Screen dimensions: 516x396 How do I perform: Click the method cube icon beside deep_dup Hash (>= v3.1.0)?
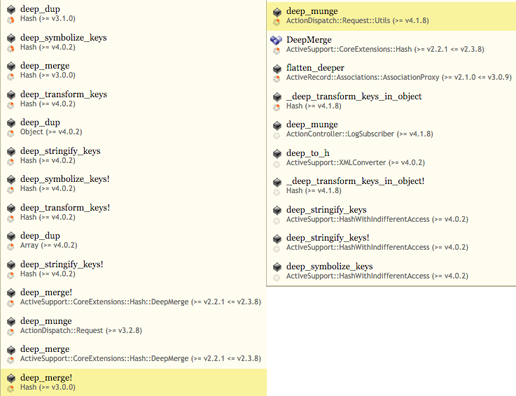click(11, 9)
